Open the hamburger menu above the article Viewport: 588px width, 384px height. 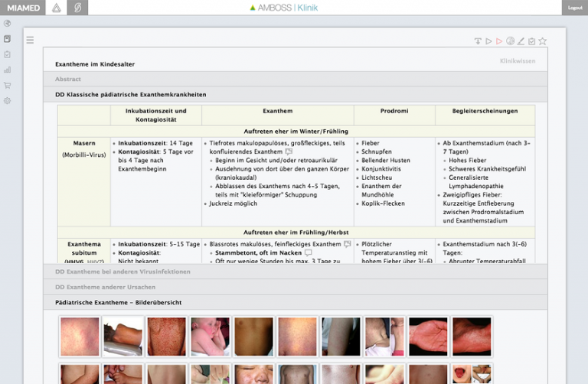(x=30, y=40)
